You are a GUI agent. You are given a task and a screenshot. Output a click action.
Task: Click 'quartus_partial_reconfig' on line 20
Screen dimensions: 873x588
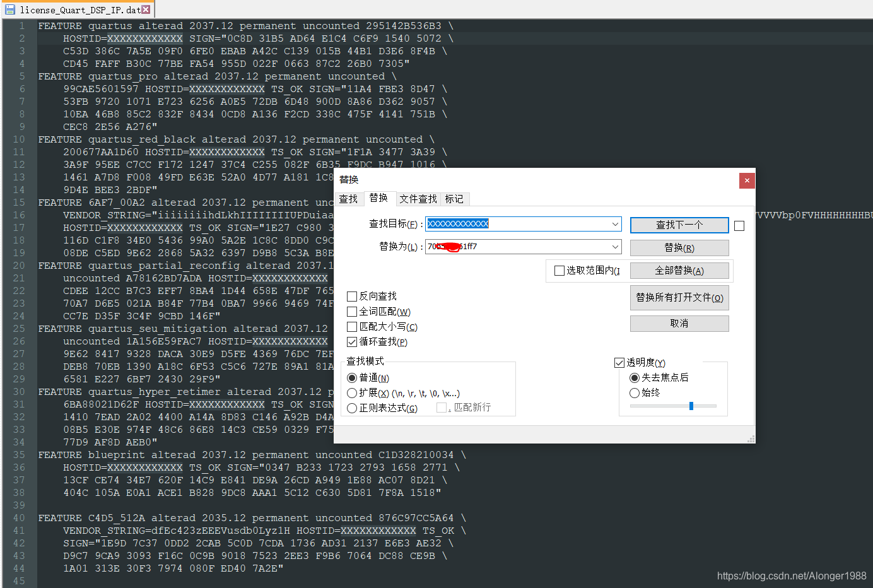[164, 266]
